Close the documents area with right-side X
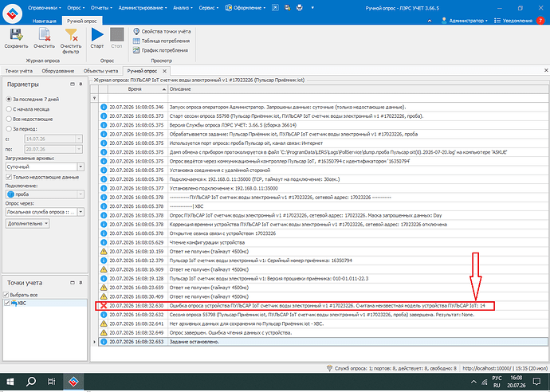The width and height of the screenshot is (550, 392). (546, 70)
